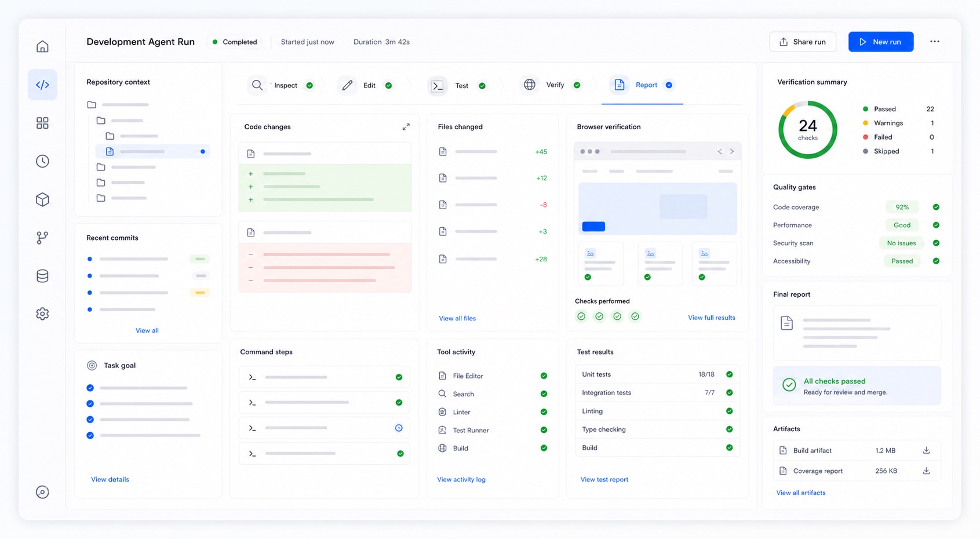Open View test report link
Viewport: 980px width, 539px height.
click(604, 479)
